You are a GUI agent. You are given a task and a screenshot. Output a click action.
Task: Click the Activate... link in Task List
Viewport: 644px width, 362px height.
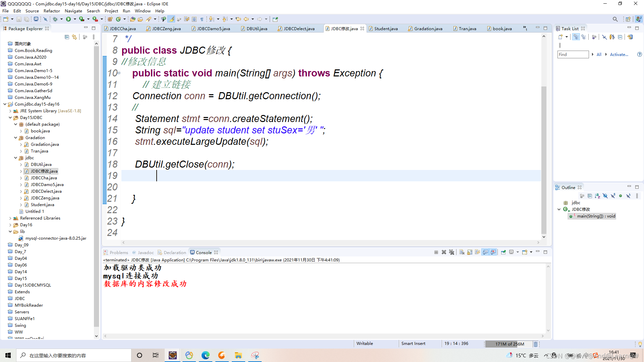619,54
